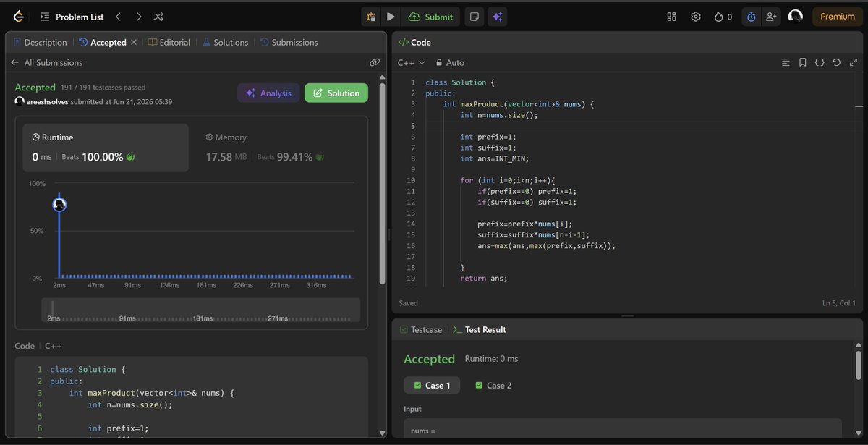Open the LeetCode home logo
Viewport: 868px width, 445px height.
point(17,16)
